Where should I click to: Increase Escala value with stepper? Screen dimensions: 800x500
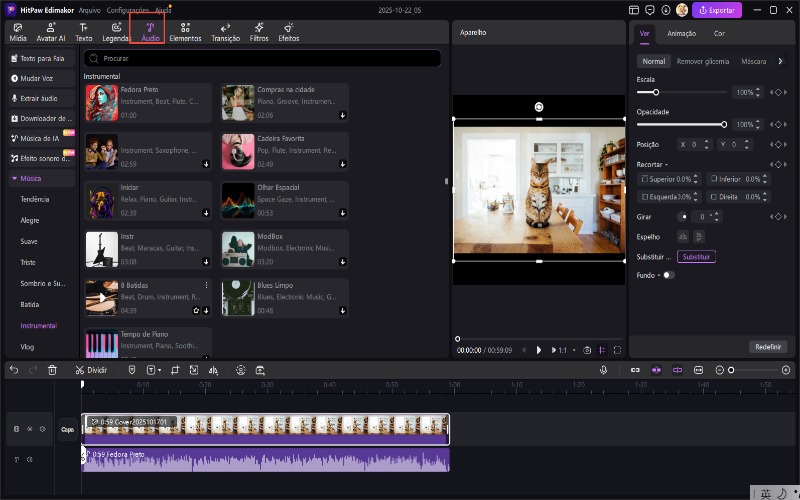pyautogui.click(x=758, y=90)
